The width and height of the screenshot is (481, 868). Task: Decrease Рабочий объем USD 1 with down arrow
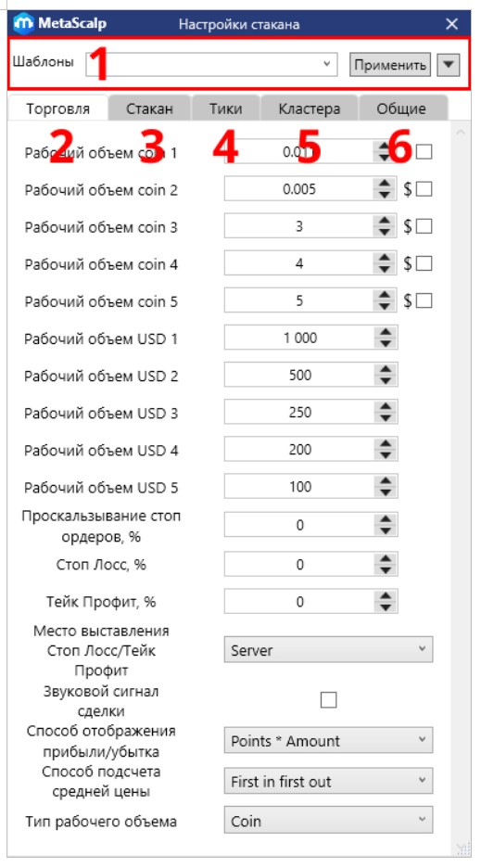pyautogui.click(x=386, y=343)
